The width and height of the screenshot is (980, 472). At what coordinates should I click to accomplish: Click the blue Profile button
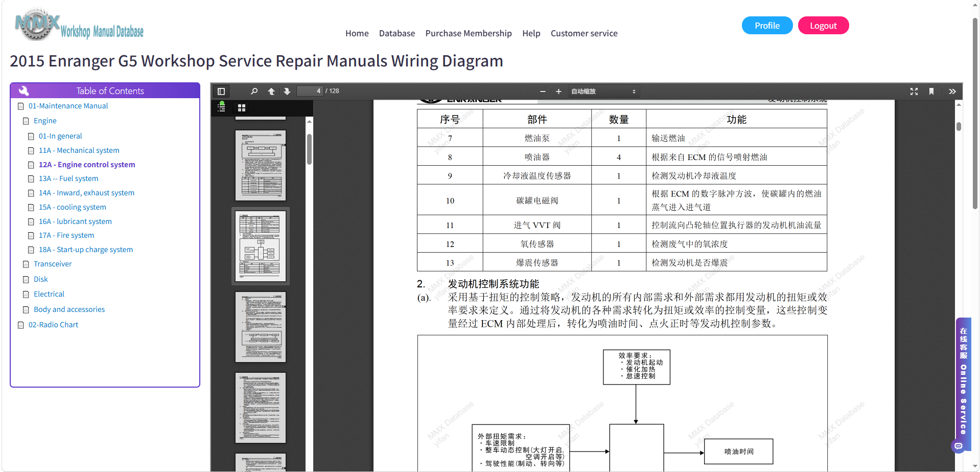(x=767, y=26)
